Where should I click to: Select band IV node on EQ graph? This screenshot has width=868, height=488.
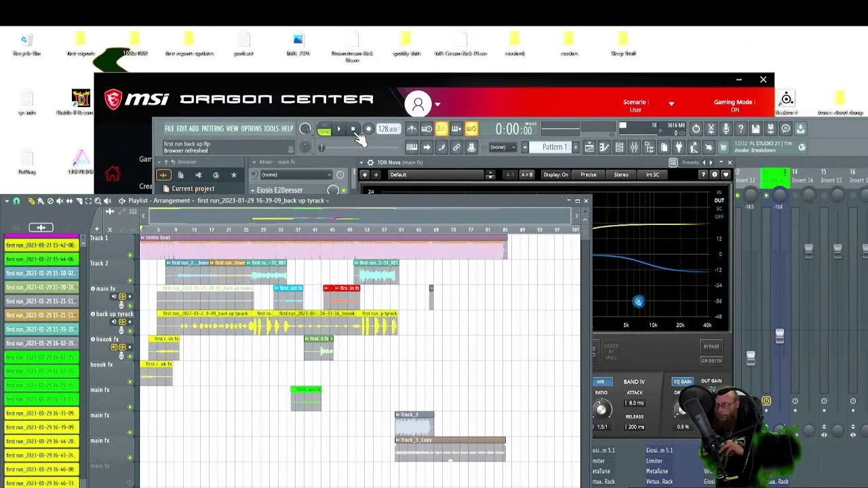pos(638,302)
